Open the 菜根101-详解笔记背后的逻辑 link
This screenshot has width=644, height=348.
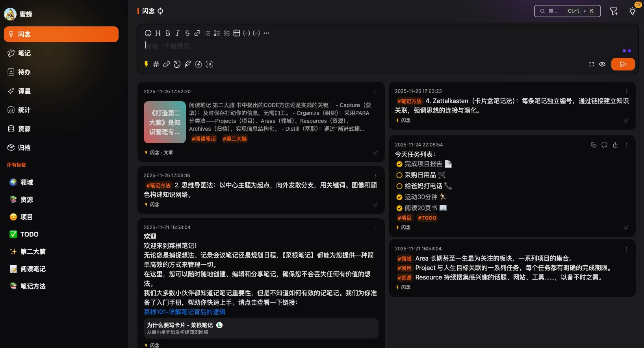tap(184, 312)
